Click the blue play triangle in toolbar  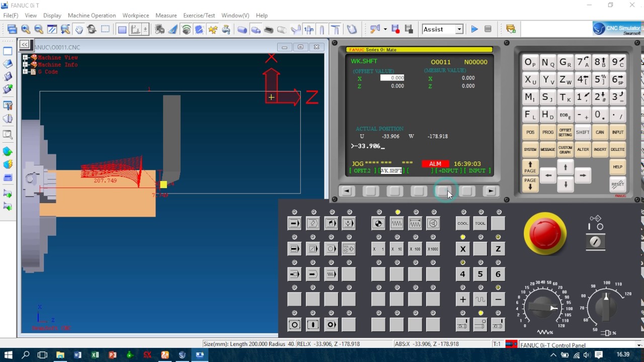(474, 29)
